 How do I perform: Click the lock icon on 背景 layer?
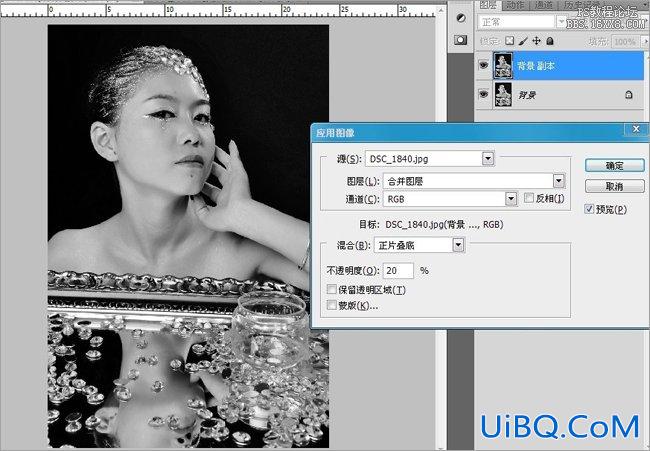tap(628, 95)
